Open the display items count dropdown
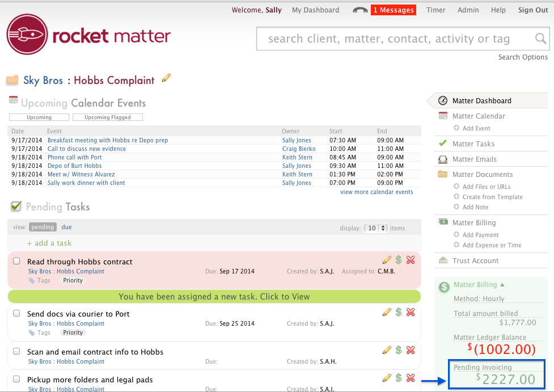Screen dimensions: 554x392 [x=375, y=228]
